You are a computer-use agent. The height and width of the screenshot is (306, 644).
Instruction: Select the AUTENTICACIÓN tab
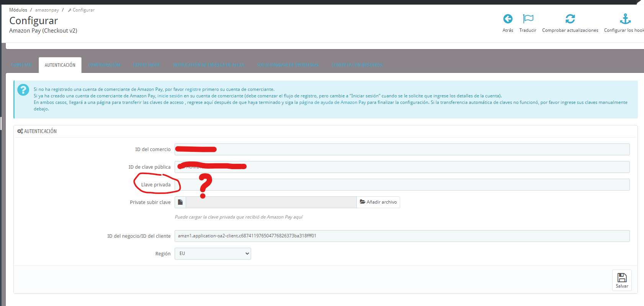[60, 65]
